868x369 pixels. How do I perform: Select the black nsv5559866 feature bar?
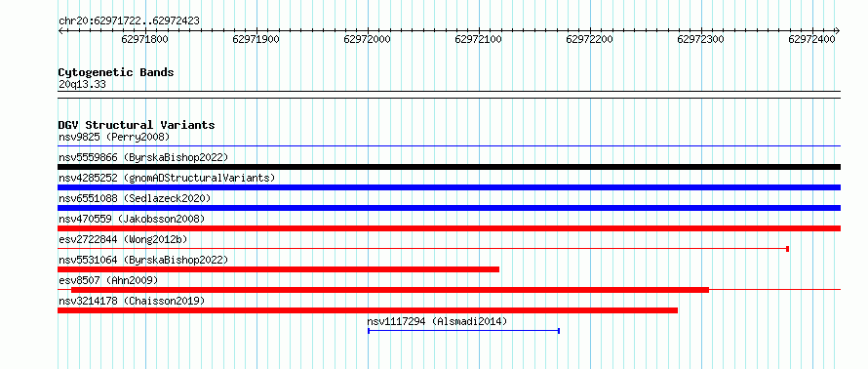point(449,167)
